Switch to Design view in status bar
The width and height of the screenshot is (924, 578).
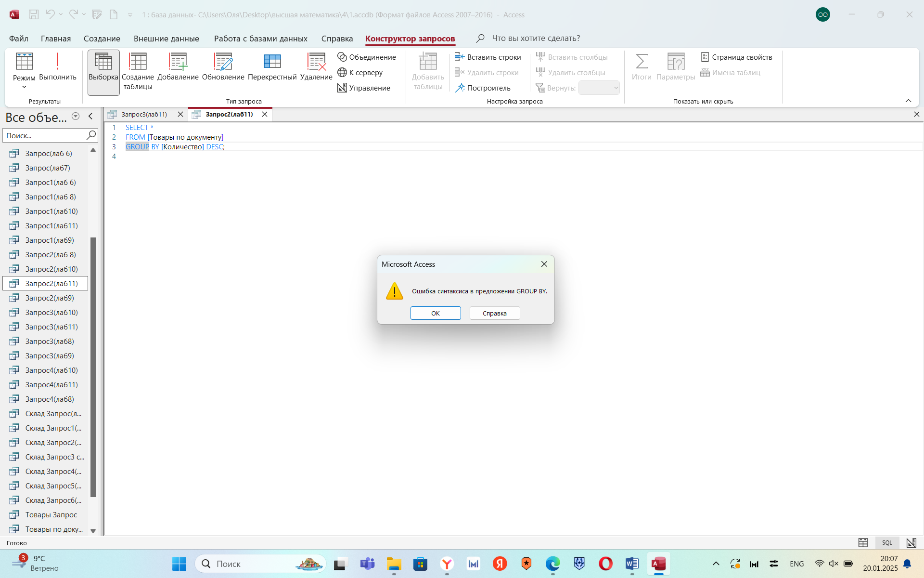pos(911,543)
